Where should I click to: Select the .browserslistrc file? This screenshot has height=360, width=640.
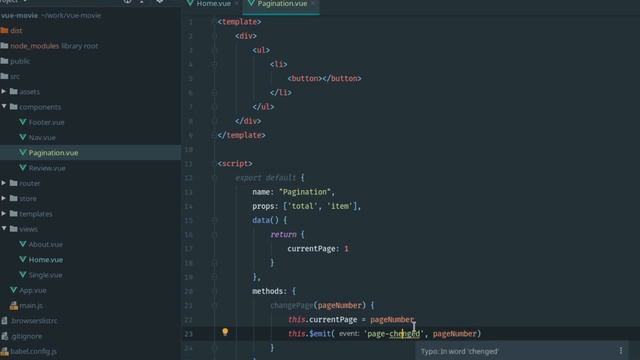pos(34,321)
